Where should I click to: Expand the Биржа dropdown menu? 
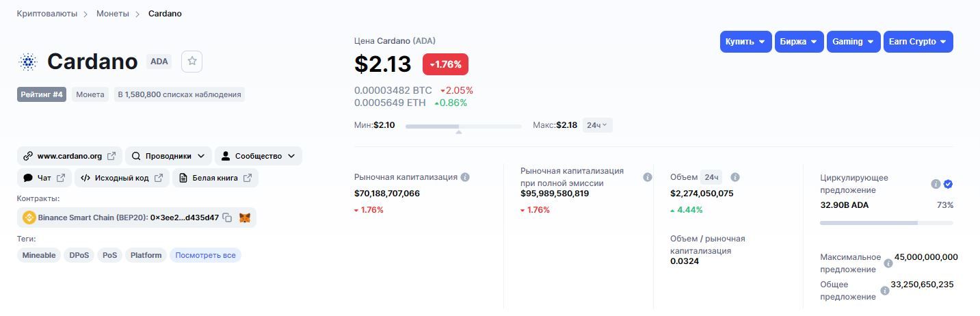click(x=799, y=42)
